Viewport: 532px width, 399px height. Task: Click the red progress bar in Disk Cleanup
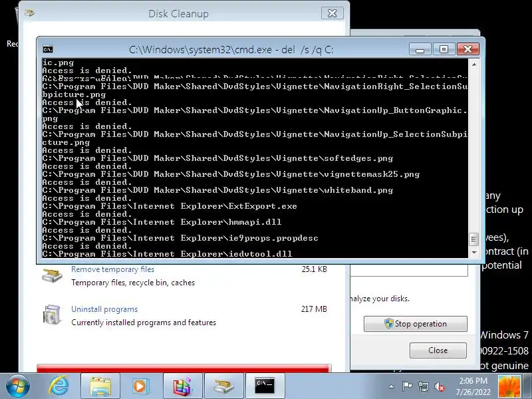pyautogui.click(x=184, y=368)
